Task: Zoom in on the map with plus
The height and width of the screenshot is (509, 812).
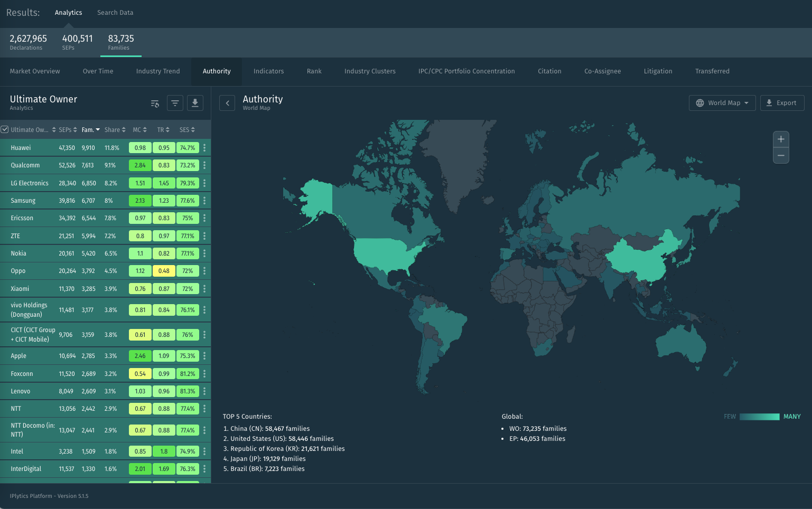Action: (x=781, y=139)
